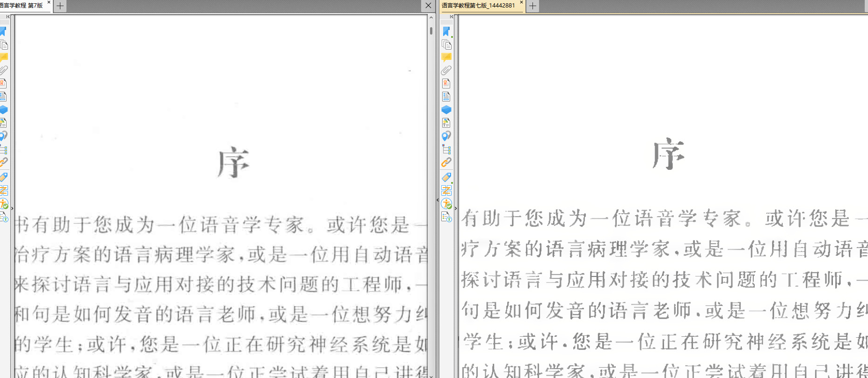Open Tags label pane in right document
The height and width of the screenshot is (378, 868).
coord(446,177)
